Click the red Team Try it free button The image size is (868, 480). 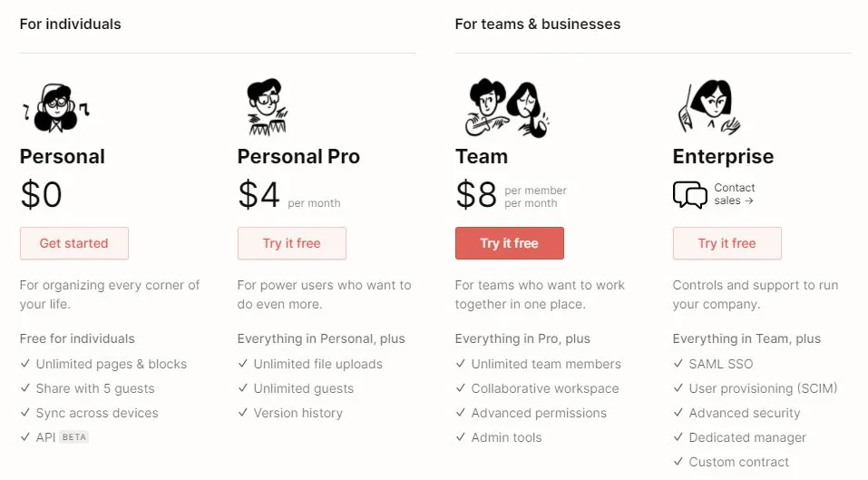point(509,243)
